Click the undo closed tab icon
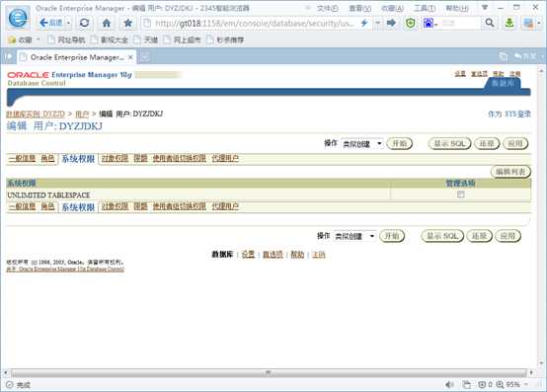 [x=525, y=56]
